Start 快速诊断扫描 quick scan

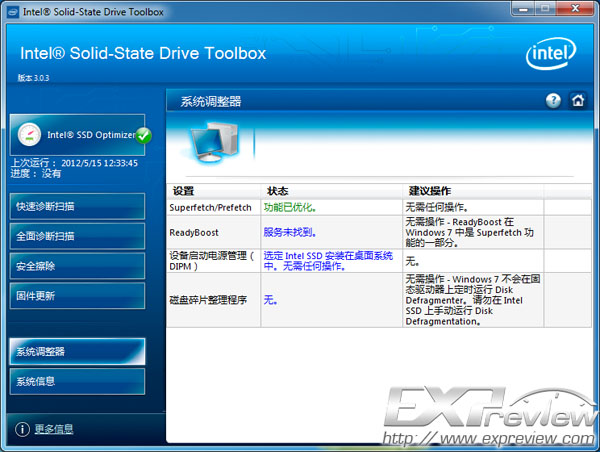click(x=77, y=207)
